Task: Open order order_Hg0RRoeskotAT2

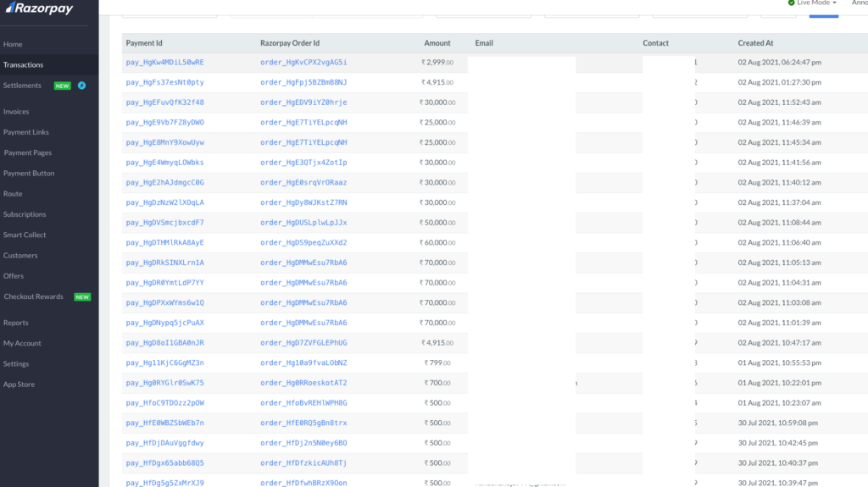Action: tap(303, 383)
